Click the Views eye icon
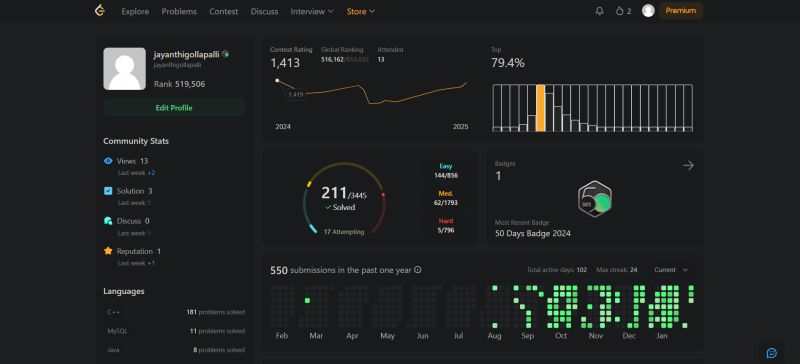 108,161
